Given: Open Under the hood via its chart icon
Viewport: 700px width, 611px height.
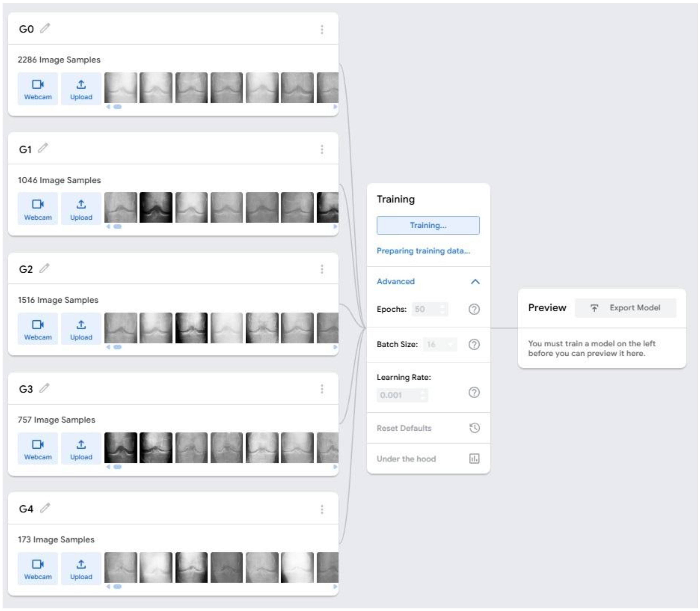Looking at the screenshot, I should [475, 458].
